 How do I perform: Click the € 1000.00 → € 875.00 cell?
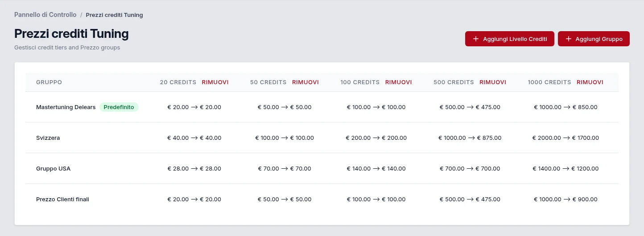(x=470, y=138)
